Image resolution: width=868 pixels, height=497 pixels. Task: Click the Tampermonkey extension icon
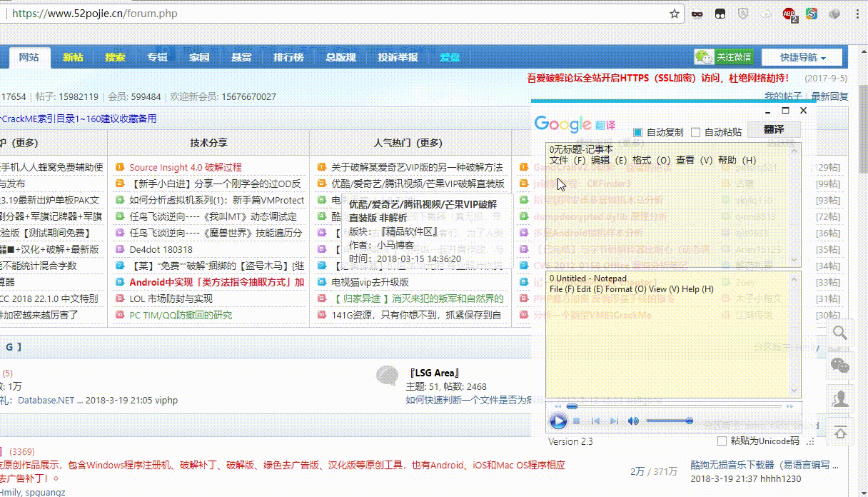[x=720, y=14]
